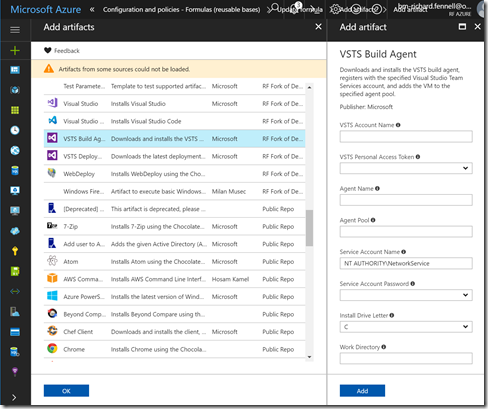Image resolution: width=488 pixels, height=409 pixels.
Task: Open the blue credit card sidebar icon
Action: [15, 332]
